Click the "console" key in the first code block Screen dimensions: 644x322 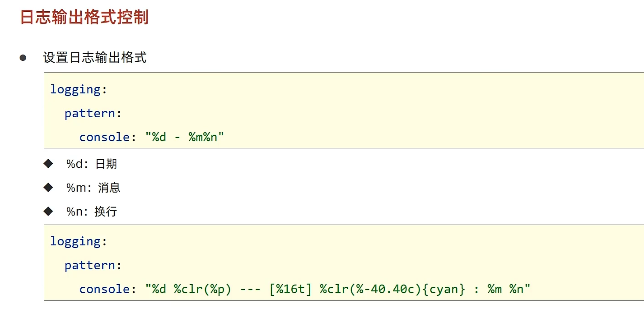pyautogui.click(x=105, y=137)
